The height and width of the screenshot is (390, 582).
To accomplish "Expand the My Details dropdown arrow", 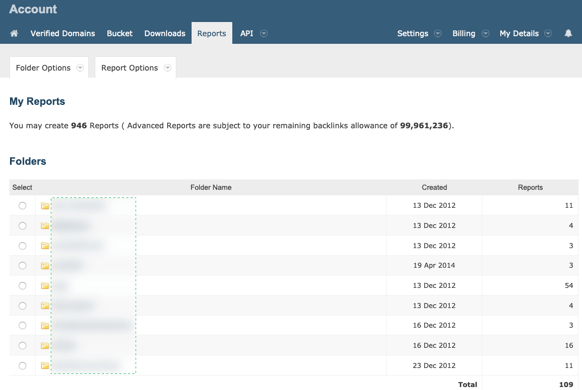I will (548, 33).
